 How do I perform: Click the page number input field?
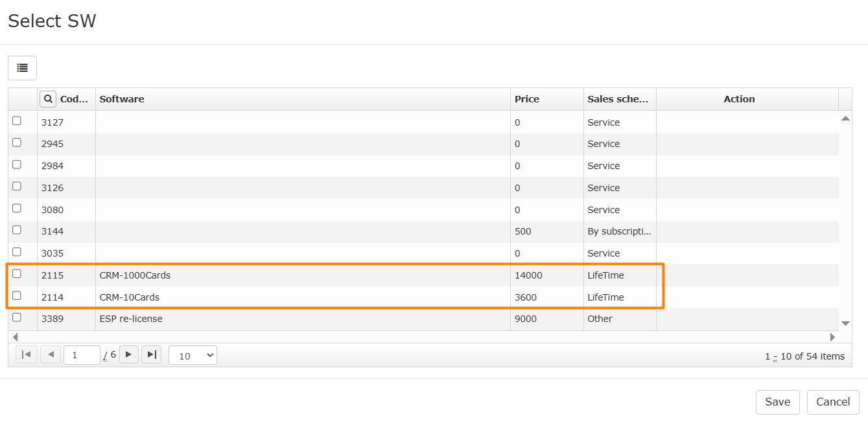[x=82, y=355]
